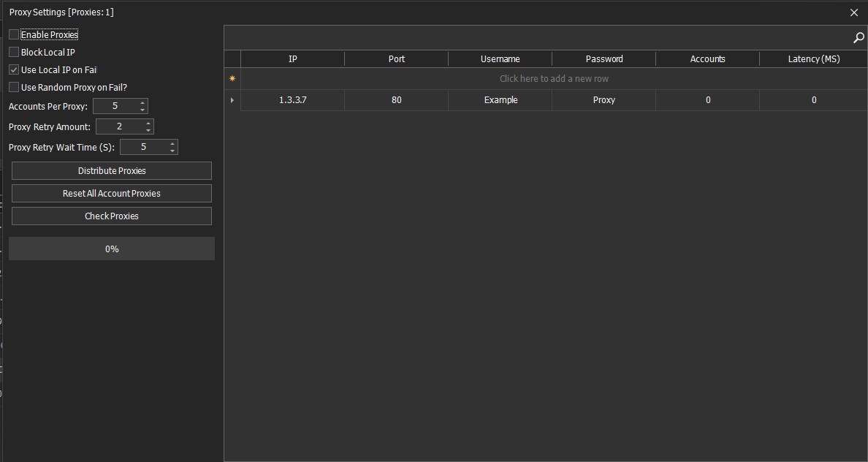868x462 pixels.
Task: Increase Accounts Per Proxy with up arrow
Action: pos(142,103)
